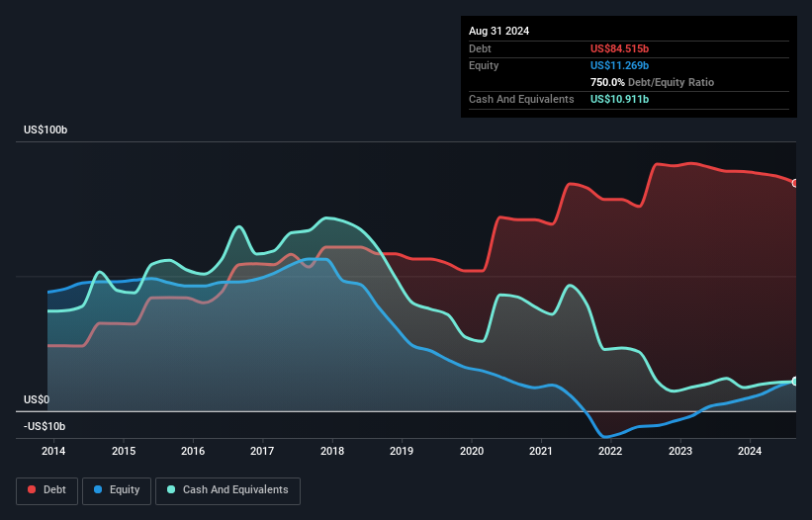Select the 2019 x-axis label

coord(402,451)
